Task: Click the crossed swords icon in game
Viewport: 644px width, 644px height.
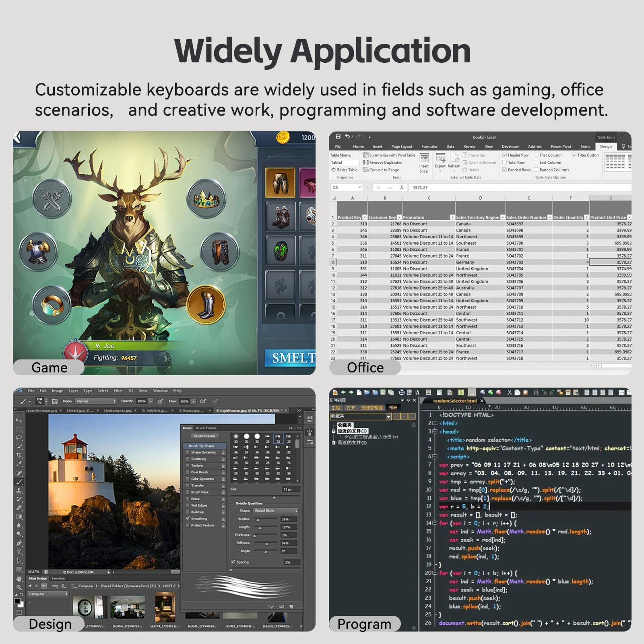Action: pyautogui.click(x=52, y=199)
